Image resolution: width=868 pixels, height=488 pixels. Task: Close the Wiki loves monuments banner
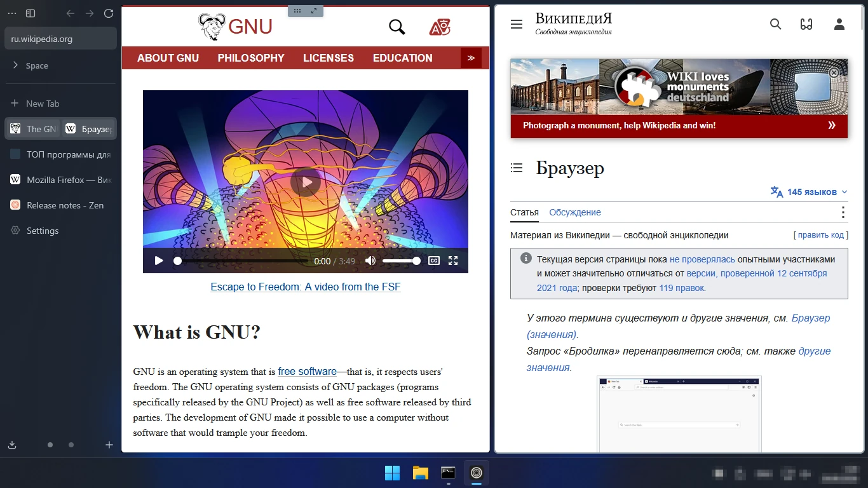(x=834, y=73)
